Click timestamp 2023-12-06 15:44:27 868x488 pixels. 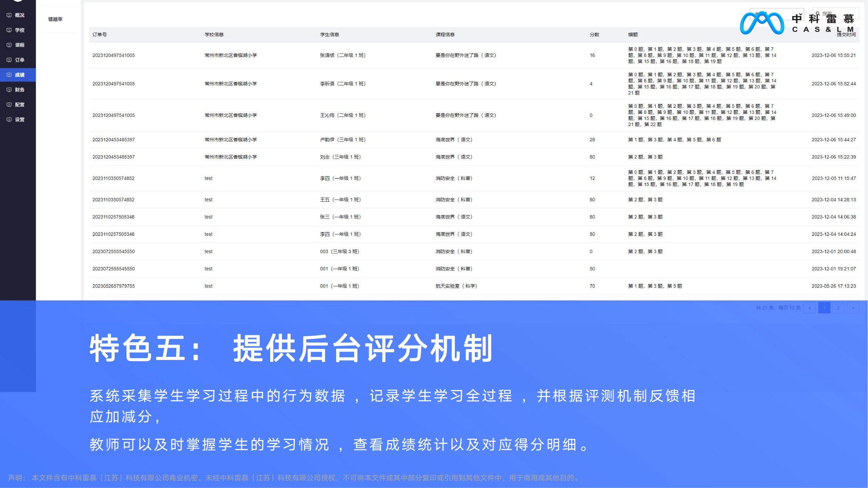[x=834, y=140]
